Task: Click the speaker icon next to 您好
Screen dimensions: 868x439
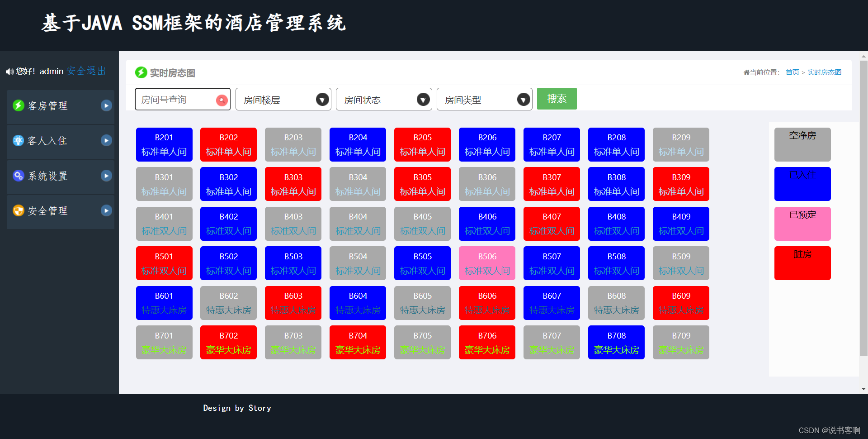Action: pyautogui.click(x=9, y=72)
